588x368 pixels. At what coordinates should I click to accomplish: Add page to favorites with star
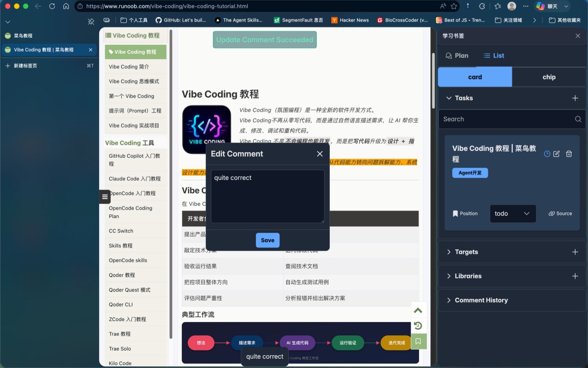tap(454, 6)
